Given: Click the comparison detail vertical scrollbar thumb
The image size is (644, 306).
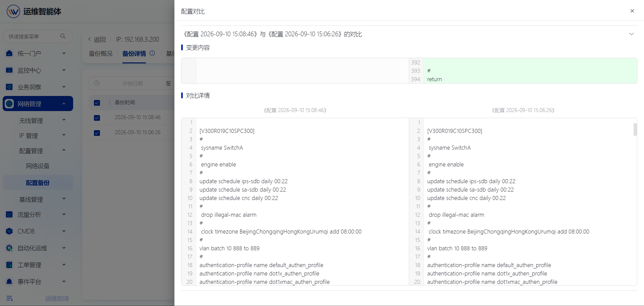Looking at the screenshot, I should [635, 130].
